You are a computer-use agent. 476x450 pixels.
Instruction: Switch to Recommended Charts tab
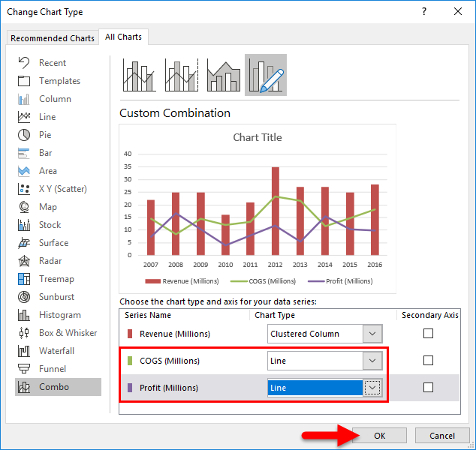(53, 38)
